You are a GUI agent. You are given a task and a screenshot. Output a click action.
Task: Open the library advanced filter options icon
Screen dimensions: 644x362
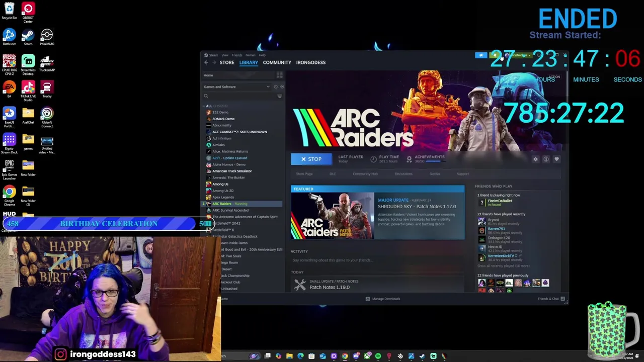pyautogui.click(x=280, y=96)
